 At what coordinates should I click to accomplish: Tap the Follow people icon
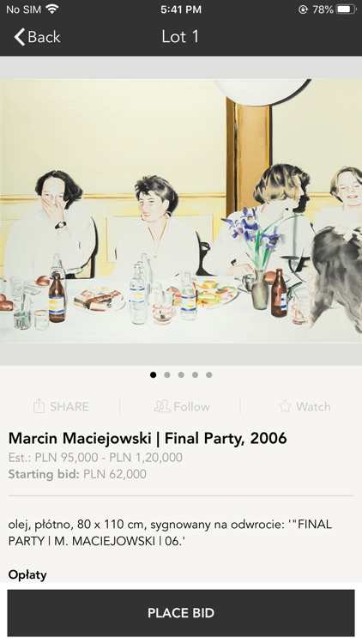click(162, 406)
